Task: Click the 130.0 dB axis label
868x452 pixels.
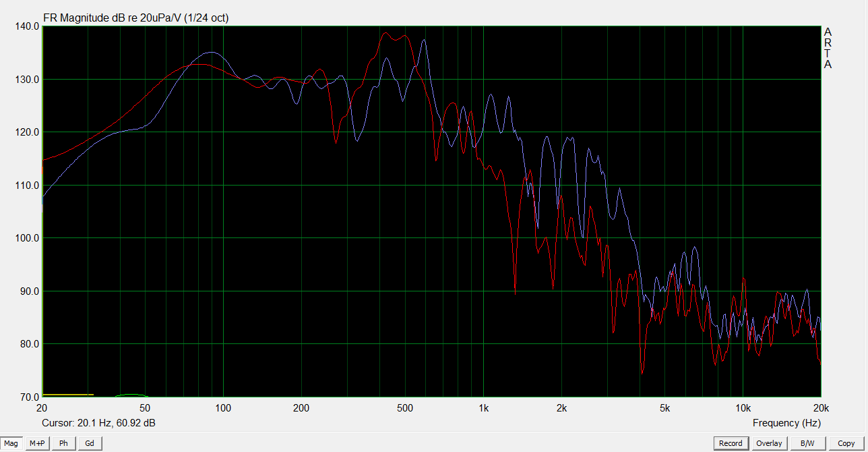Action: pos(26,79)
